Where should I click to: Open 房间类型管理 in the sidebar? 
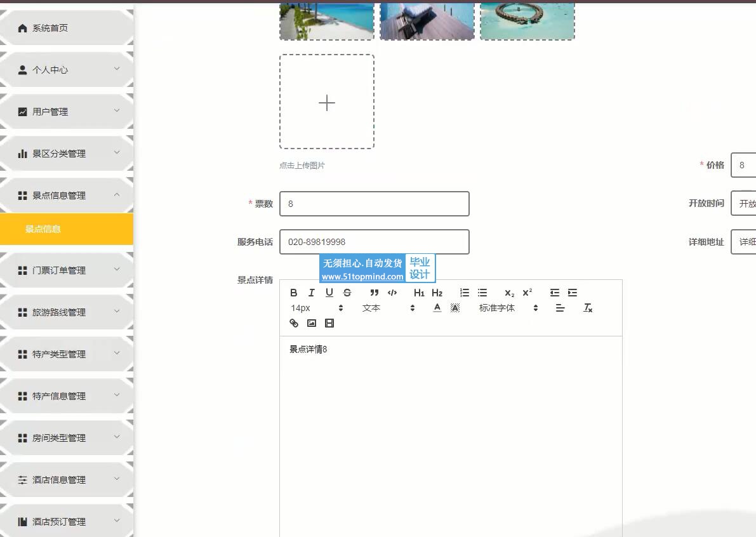pyautogui.click(x=67, y=438)
